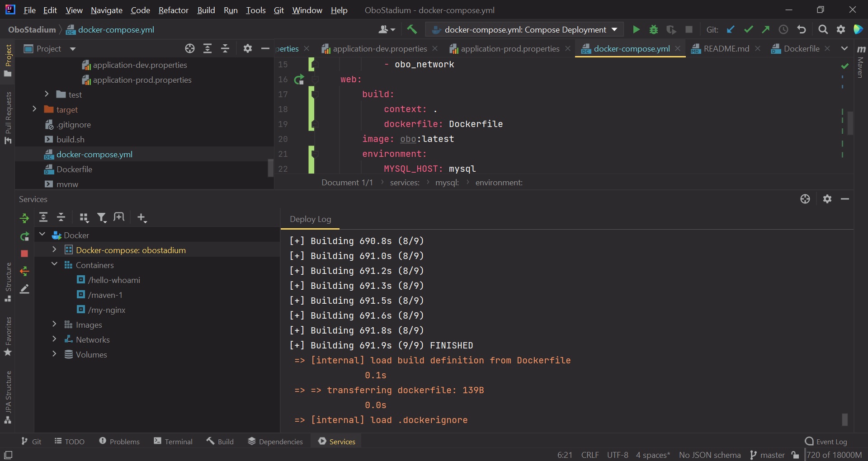Screen dimensions: 868x461
Task: Show Git history clock icon
Action: (783, 29)
